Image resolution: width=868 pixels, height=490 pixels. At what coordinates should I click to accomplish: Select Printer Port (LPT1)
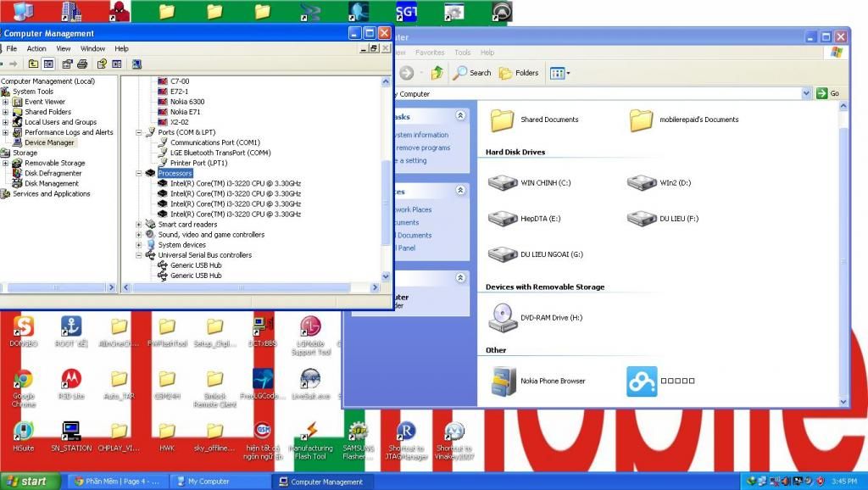(198, 163)
